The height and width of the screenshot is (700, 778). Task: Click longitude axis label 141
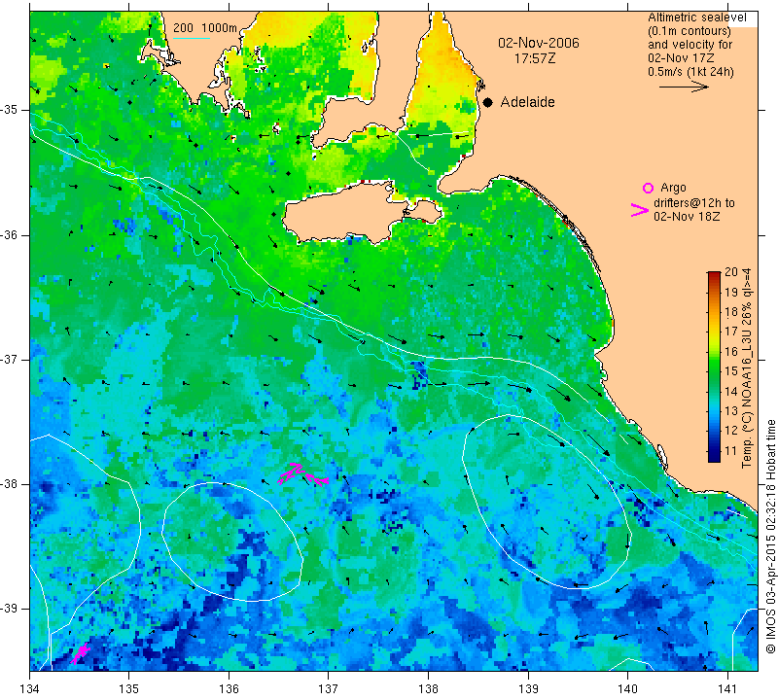tap(727, 689)
